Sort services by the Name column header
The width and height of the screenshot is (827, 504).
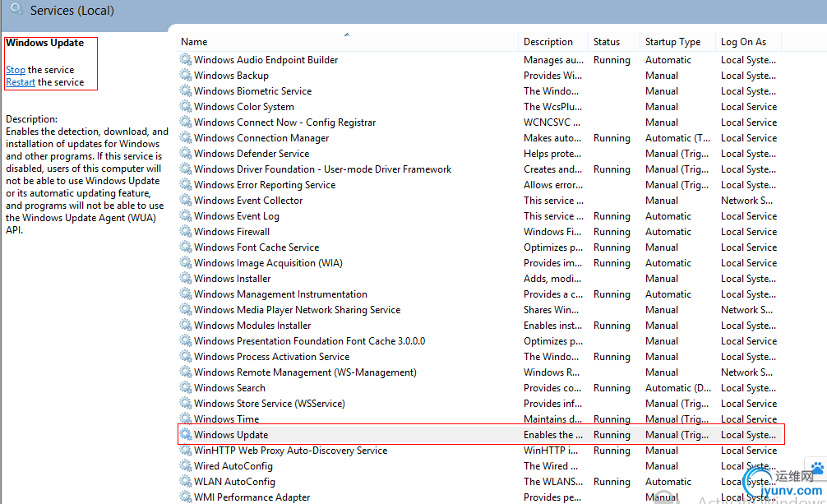point(194,42)
